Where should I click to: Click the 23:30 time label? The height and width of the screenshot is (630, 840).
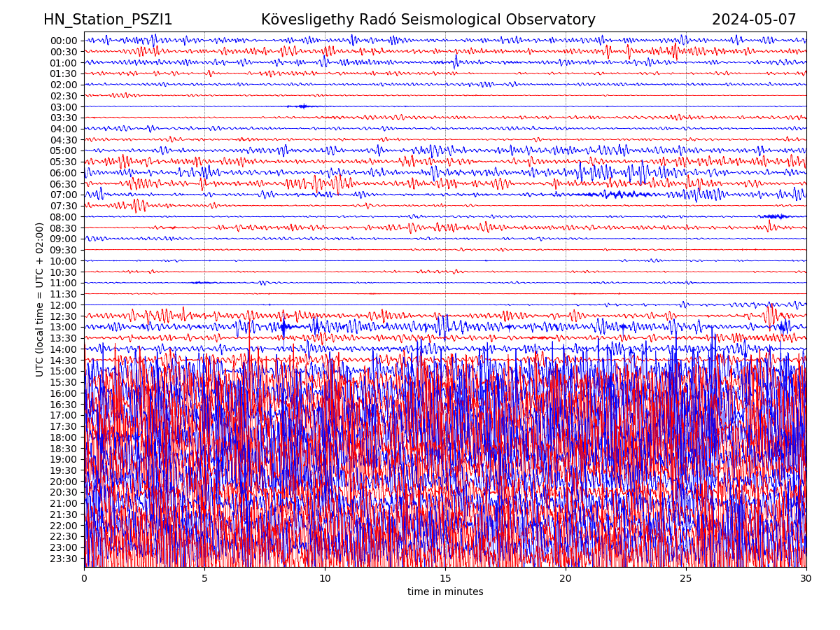64,559
